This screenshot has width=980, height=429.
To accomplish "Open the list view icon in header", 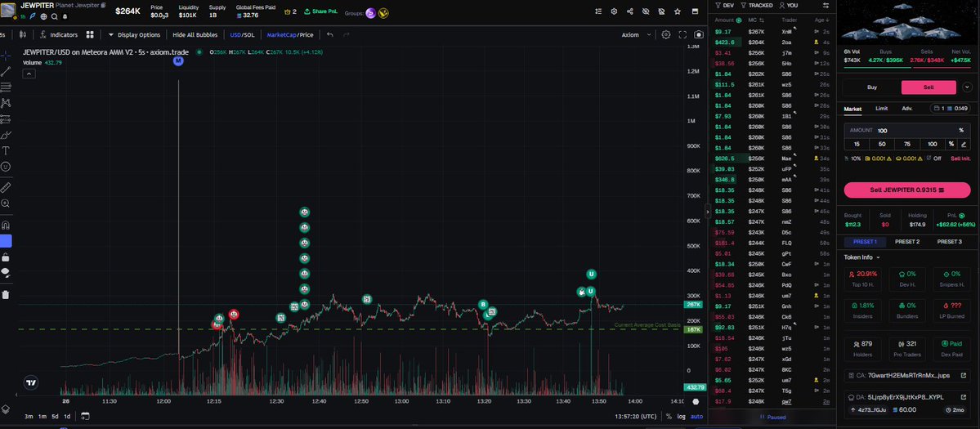I will [x=599, y=11].
